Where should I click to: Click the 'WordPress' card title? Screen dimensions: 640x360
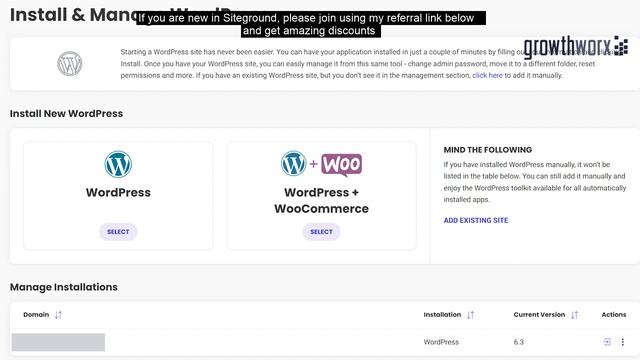click(x=118, y=193)
